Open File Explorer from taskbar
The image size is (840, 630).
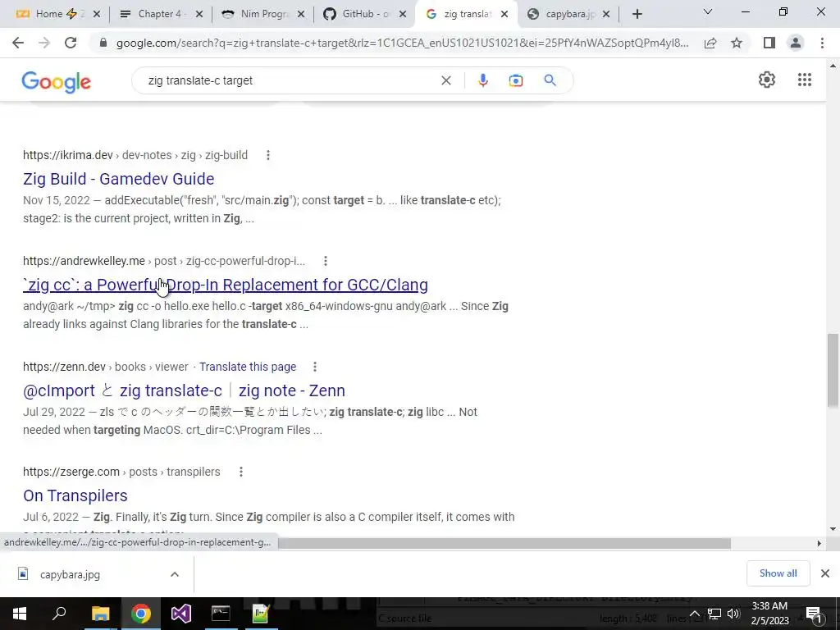(100, 614)
